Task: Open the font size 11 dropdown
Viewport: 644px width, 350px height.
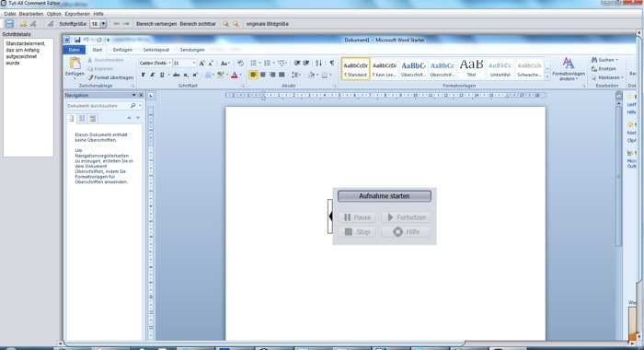Action: point(194,63)
